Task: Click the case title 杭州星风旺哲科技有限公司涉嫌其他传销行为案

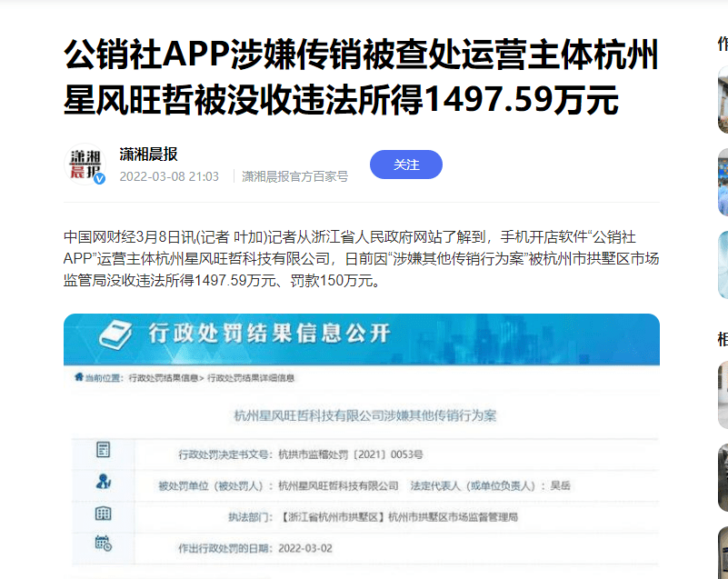Action: click(365, 415)
